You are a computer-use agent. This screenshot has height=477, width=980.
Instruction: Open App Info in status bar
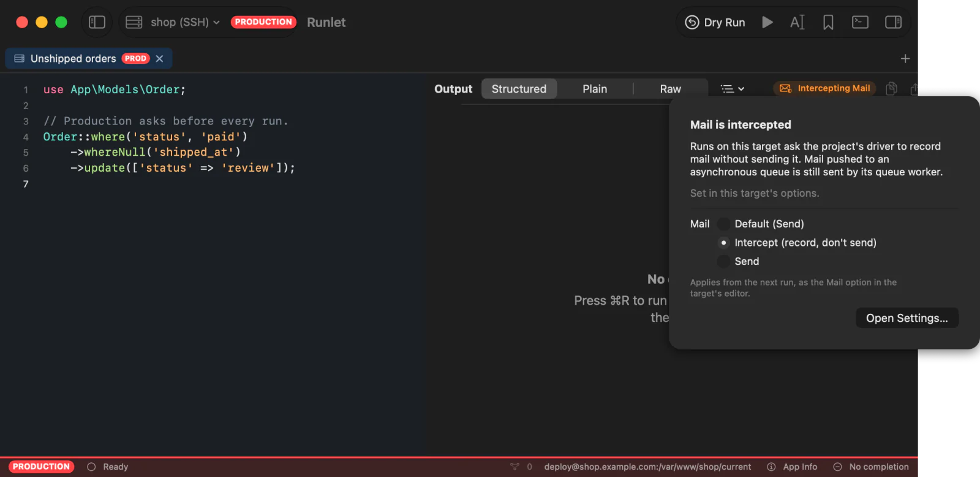(792, 467)
